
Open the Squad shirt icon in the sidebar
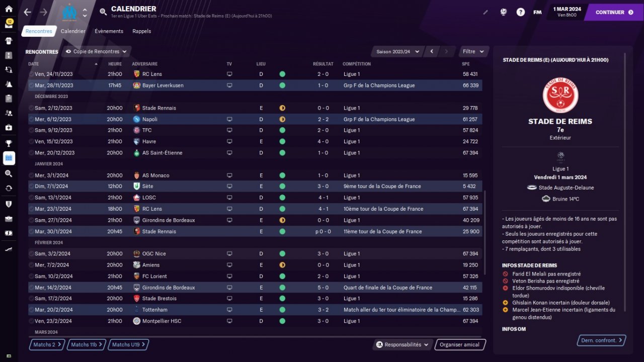[9, 40]
